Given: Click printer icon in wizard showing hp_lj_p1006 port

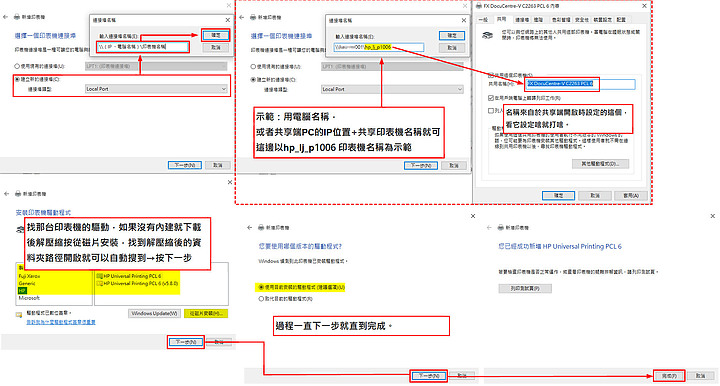Looking at the screenshot, I should [253, 17].
